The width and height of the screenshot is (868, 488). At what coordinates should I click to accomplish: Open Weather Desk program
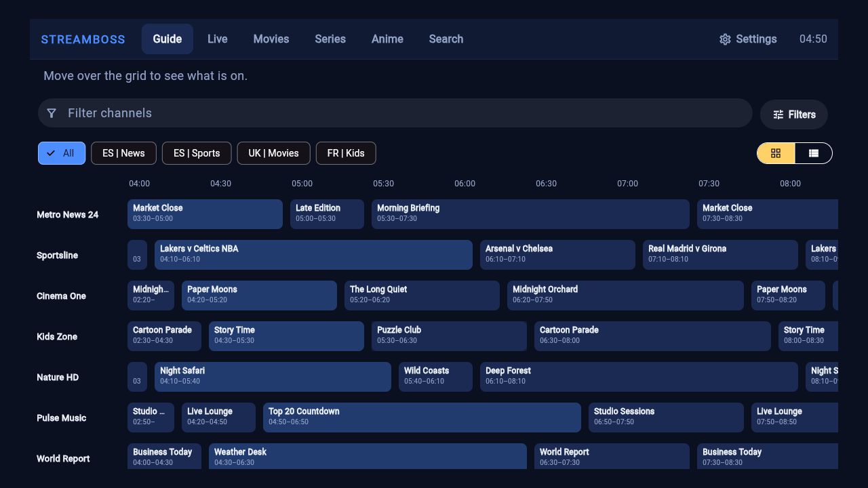pos(368,456)
